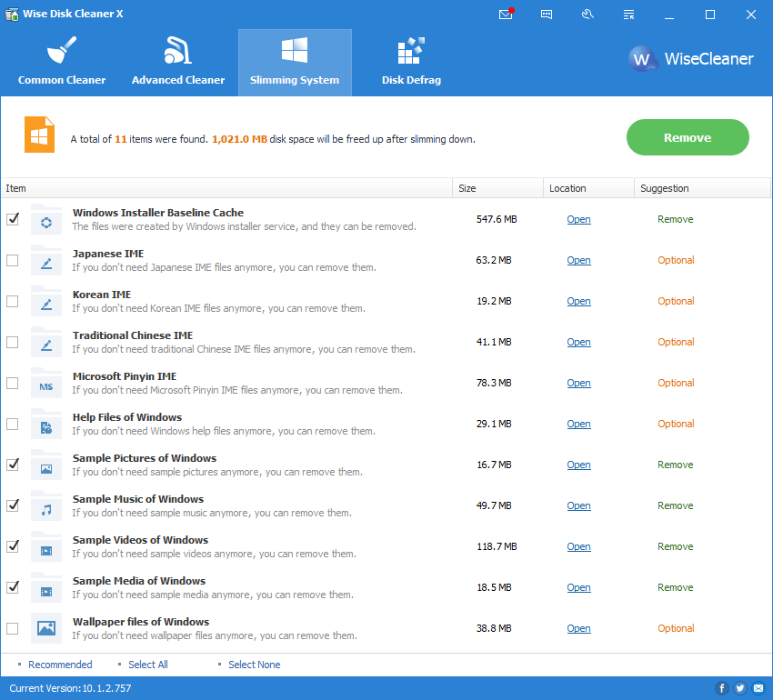Click the green Remove button
Screen dimensions: 773x700
[x=688, y=137]
